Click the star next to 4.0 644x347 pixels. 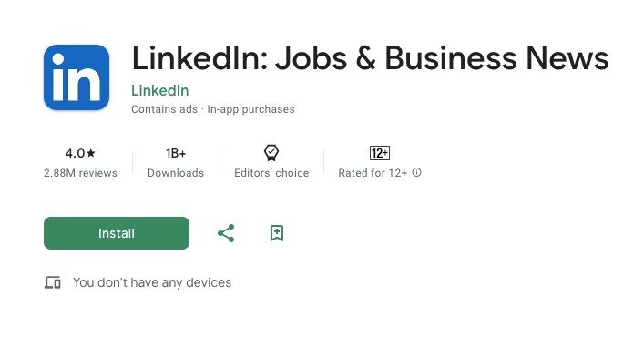pos(91,153)
